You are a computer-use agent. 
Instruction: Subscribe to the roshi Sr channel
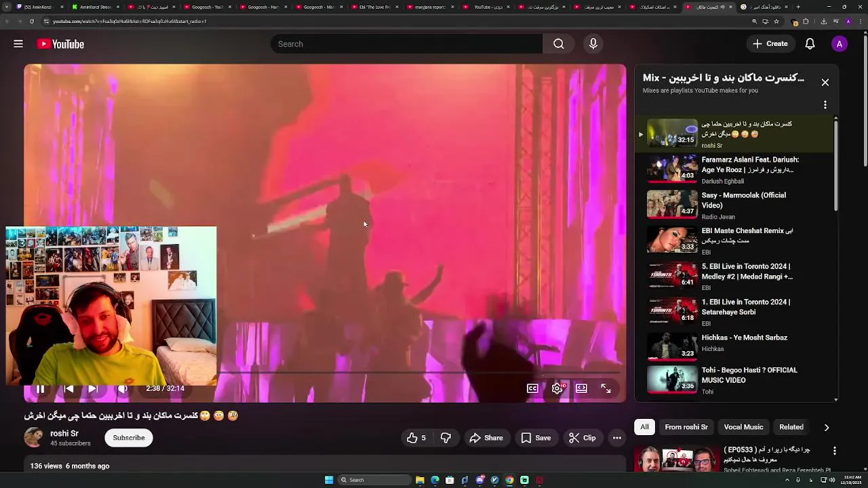129,438
